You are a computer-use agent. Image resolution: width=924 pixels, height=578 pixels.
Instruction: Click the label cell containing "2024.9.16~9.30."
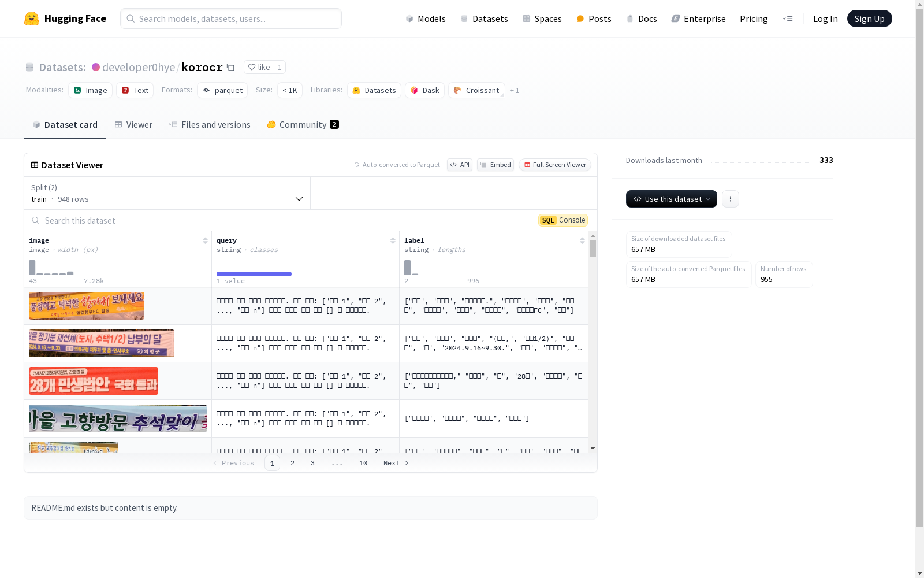coord(494,343)
